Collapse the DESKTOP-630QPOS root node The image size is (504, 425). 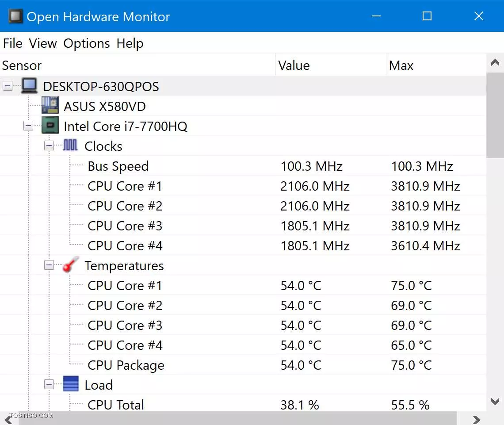[x=8, y=86]
